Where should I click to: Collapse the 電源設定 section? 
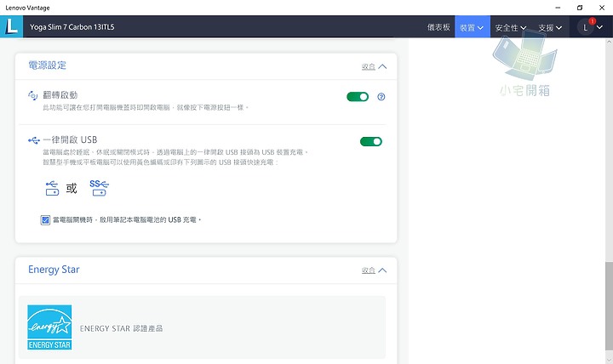[x=374, y=67]
